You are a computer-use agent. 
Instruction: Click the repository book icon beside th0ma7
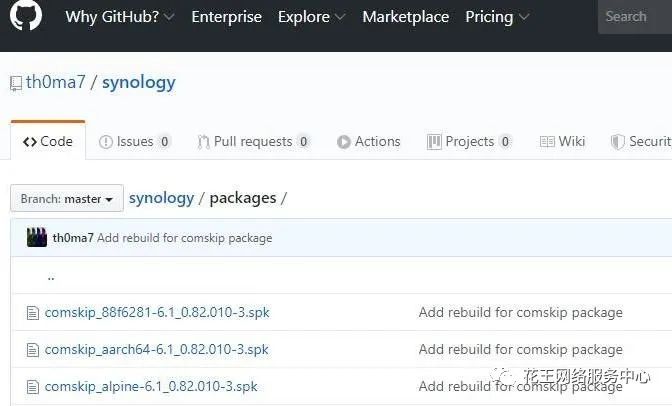pos(15,83)
